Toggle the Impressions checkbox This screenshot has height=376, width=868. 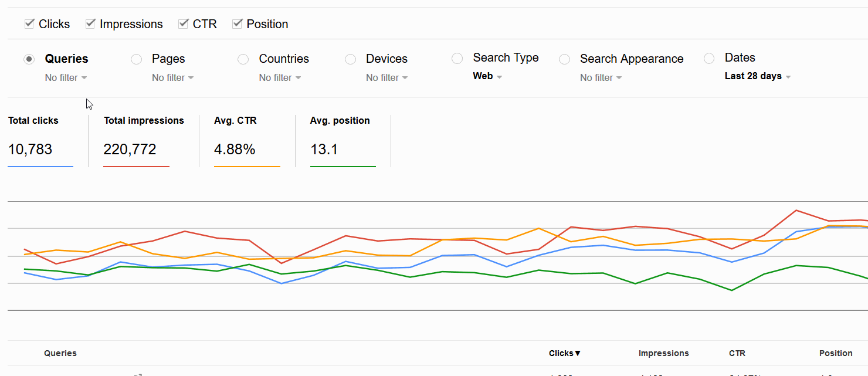[90, 24]
